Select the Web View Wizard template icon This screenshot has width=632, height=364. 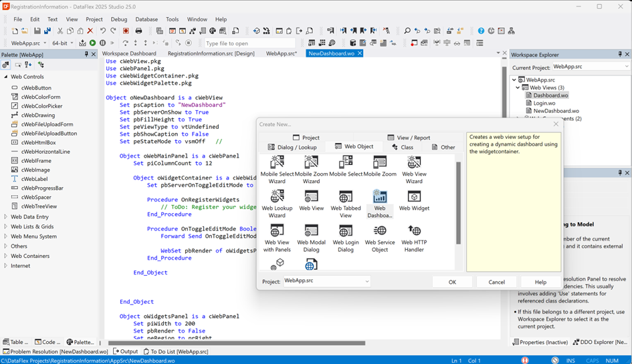click(x=414, y=170)
